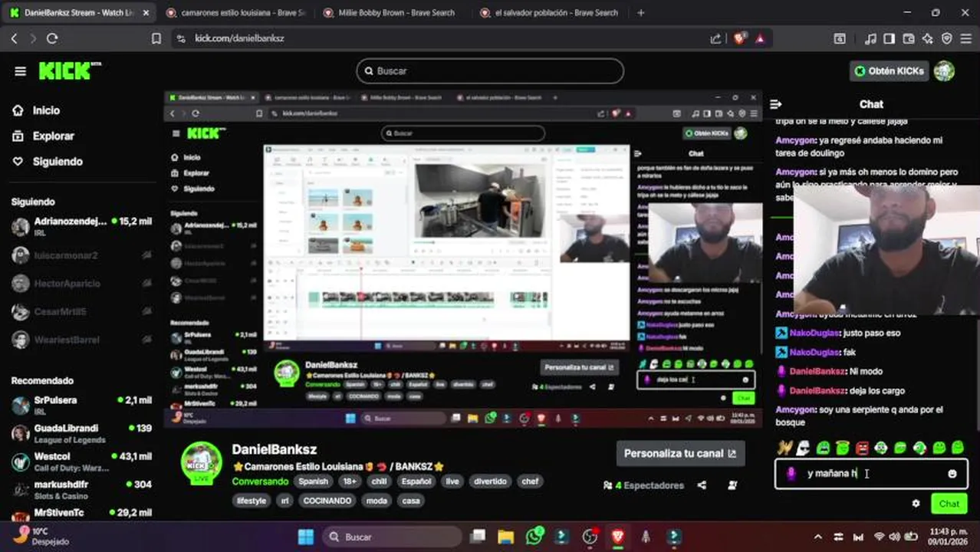Open Brave Leo AI sparkle icon
This screenshot has width=980, height=552.
pyautogui.click(x=928, y=38)
